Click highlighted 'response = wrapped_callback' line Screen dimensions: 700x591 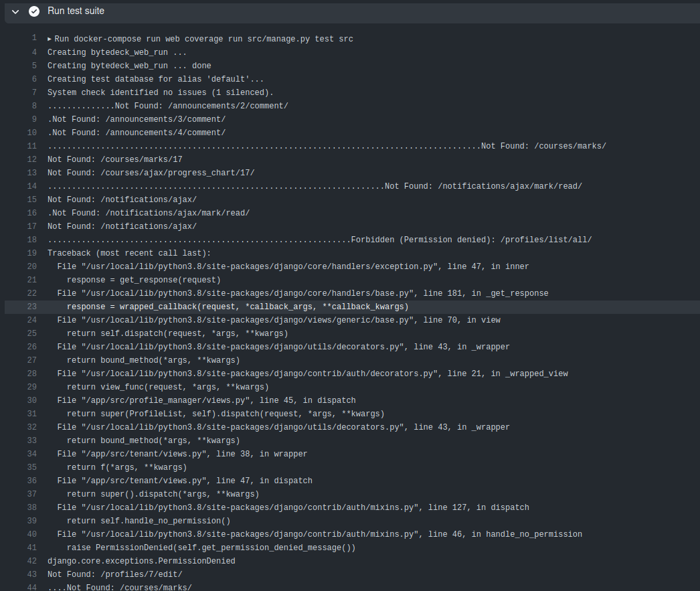pos(238,307)
